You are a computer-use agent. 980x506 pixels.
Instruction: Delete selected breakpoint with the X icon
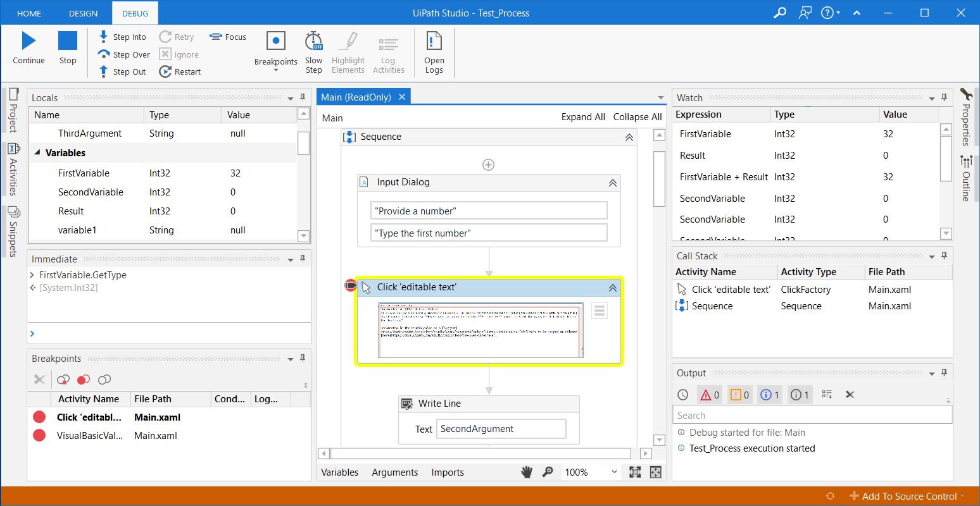pyautogui.click(x=39, y=379)
